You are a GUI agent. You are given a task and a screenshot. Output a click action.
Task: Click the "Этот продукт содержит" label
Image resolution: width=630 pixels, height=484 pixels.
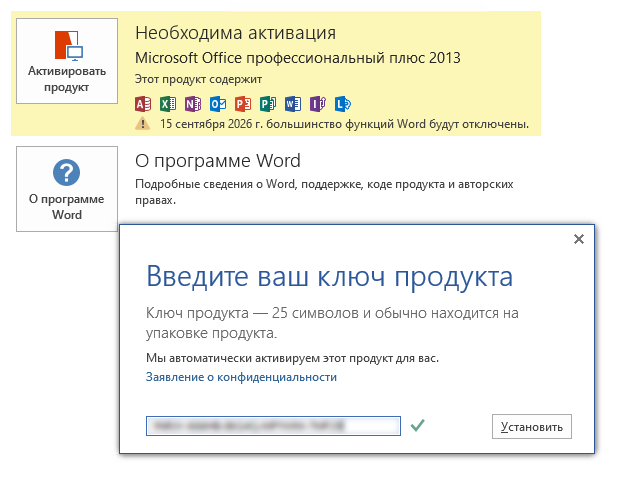tap(198, 79)
